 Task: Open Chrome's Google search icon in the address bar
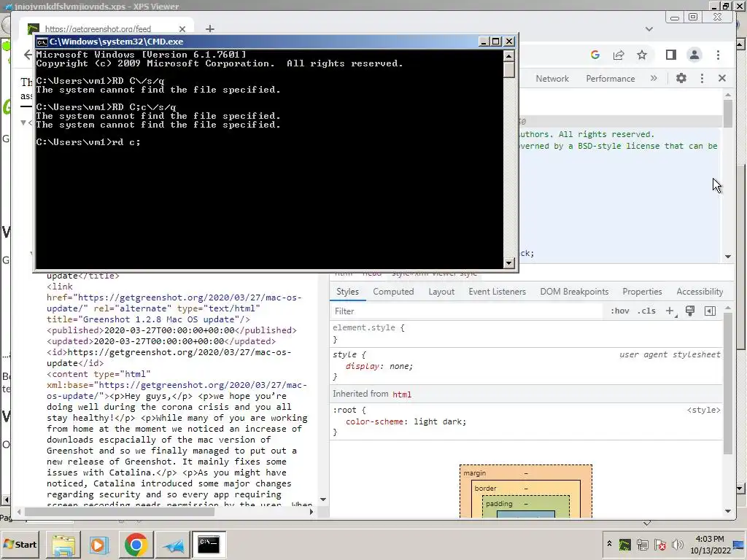595,55
